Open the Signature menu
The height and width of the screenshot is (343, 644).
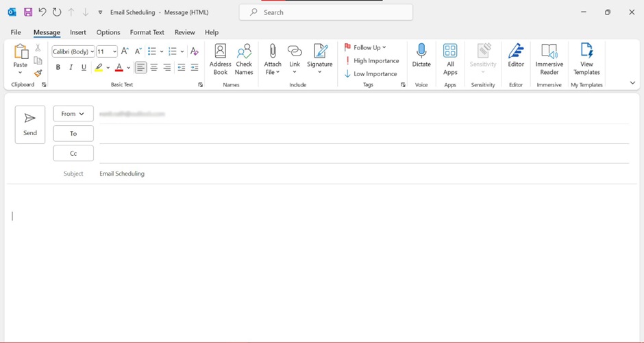pyautogui.click(x=319, y=60)
